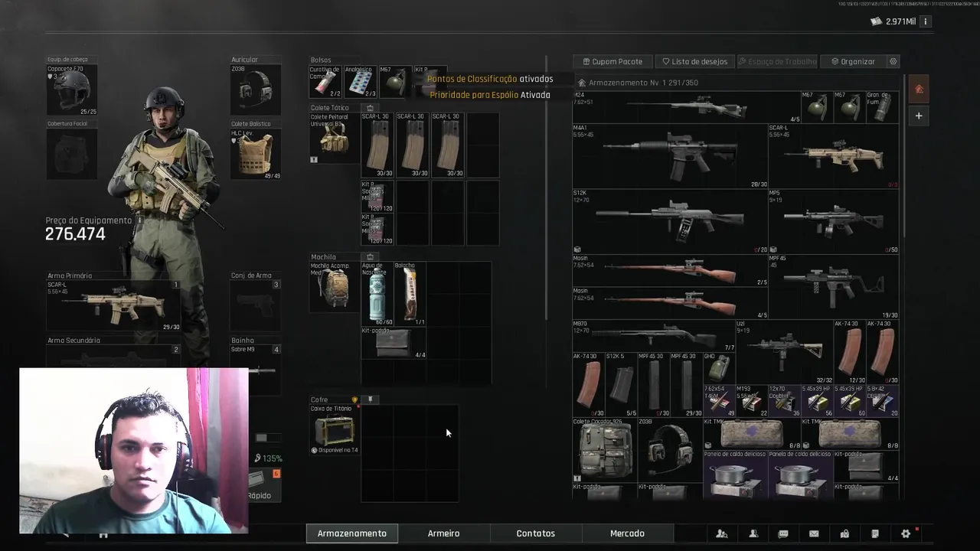The height and width of the screenshot is (551, 980).
Task: Select the SCAR-L rifle in storage
Action: click(x=834, y=156)
